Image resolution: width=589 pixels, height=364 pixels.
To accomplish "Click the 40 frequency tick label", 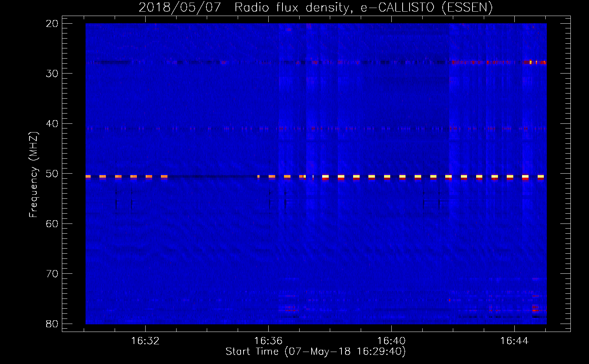I will pos(52,124).
